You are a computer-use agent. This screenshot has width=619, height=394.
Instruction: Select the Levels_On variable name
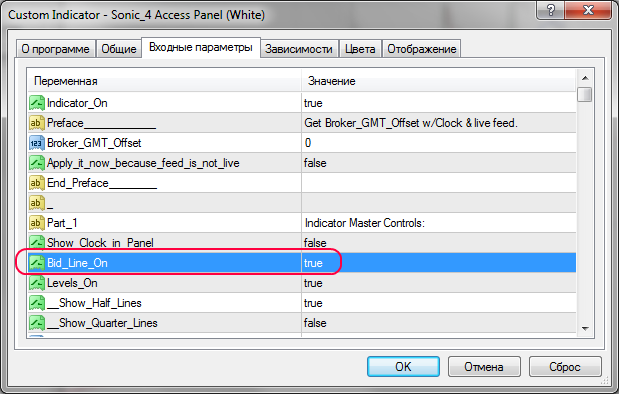click(72, 283)
